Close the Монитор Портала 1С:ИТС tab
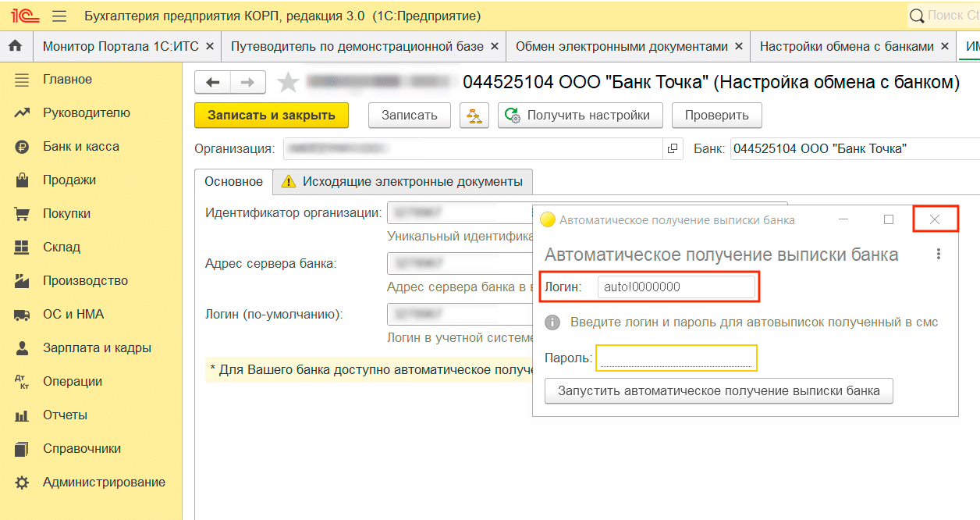Screen dimensions: 980x520 209,47
